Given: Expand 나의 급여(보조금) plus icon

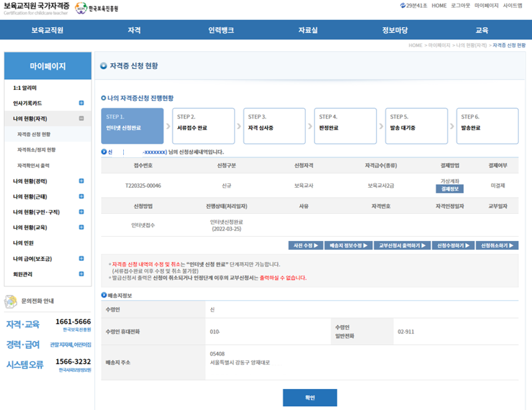Looking at the screenshot, I should [81, 258].
